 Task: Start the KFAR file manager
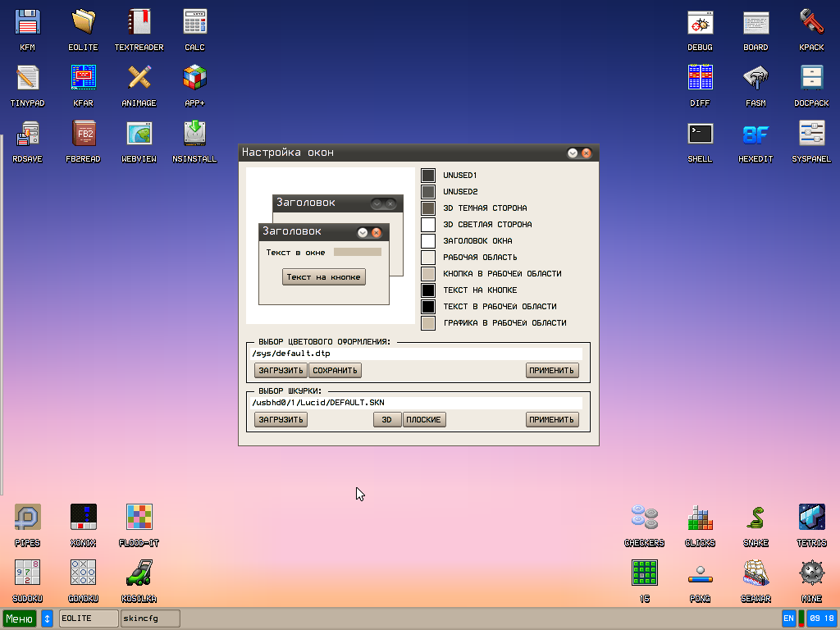tap(83, 76)
